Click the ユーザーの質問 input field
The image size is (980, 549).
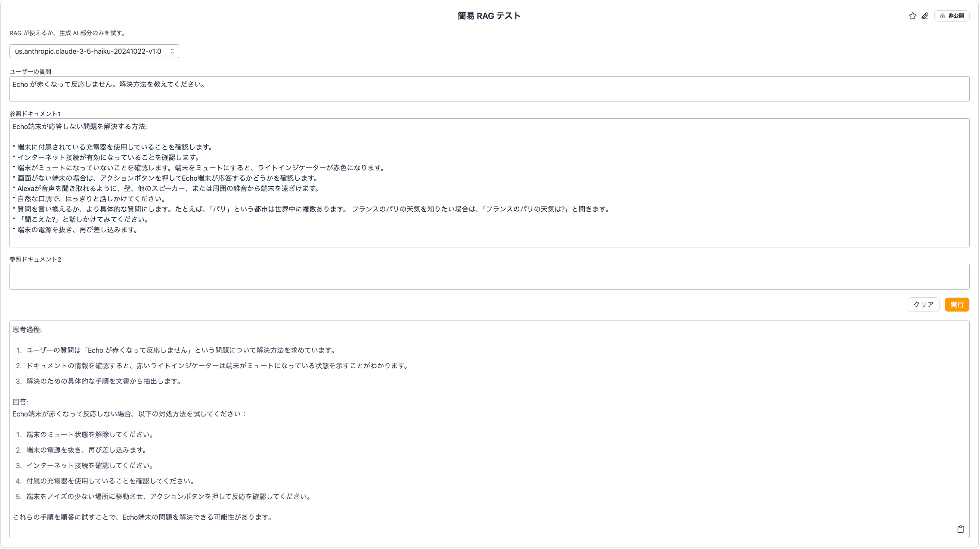(489, 89)
